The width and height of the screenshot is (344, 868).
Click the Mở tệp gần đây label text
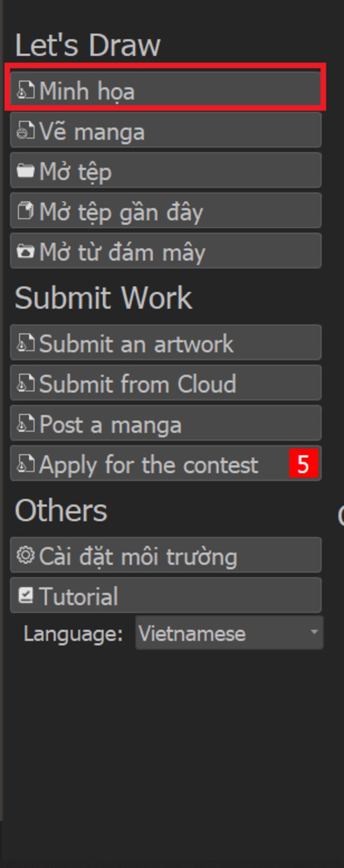pyautogui.click(x=121, y=213)
